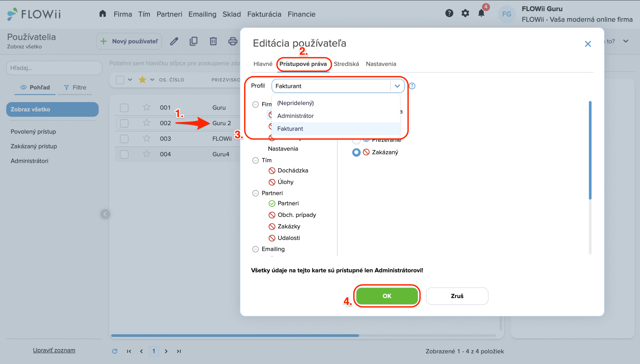This screenshot has width=640, height=364.
Task: Click the refresh list icon
Action: (x=115, y=351)
